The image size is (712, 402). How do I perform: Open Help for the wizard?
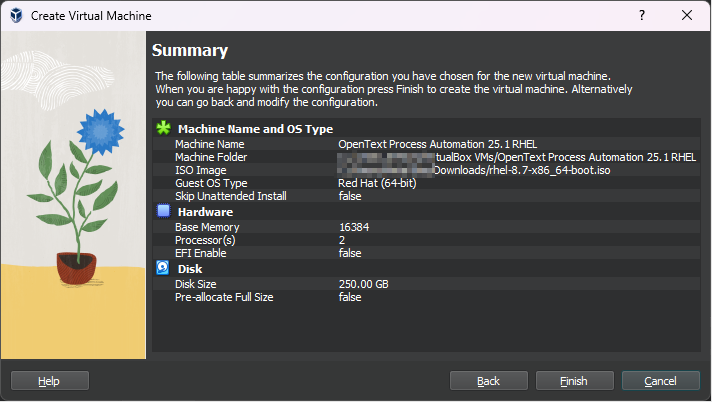(49, 381)
